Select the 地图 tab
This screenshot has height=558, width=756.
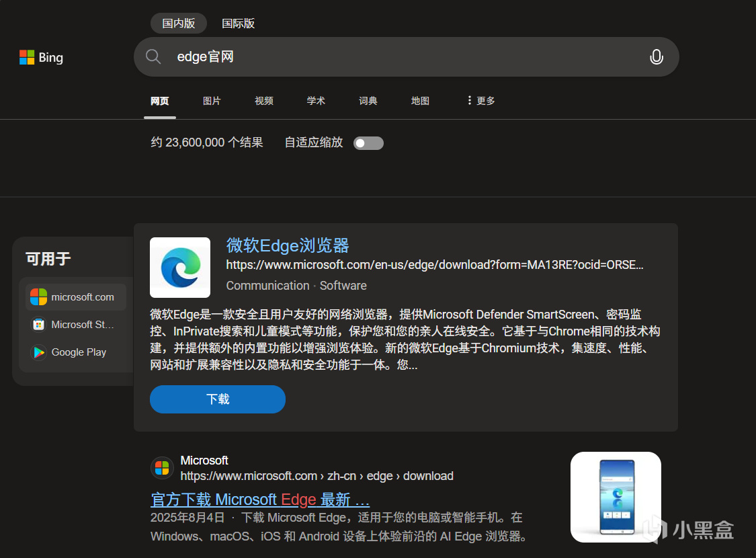(420, 101)
